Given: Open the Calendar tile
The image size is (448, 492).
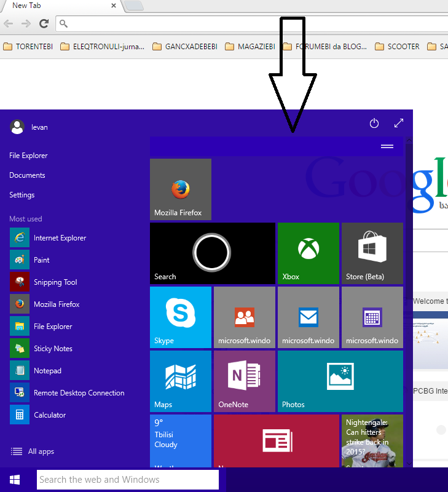Looking at the screenshot, I should pos(372,317).
